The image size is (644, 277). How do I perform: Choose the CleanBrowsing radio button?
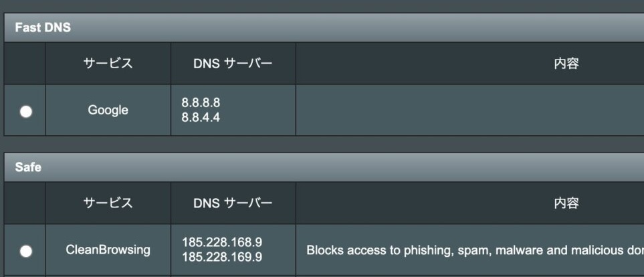(25, 251)
